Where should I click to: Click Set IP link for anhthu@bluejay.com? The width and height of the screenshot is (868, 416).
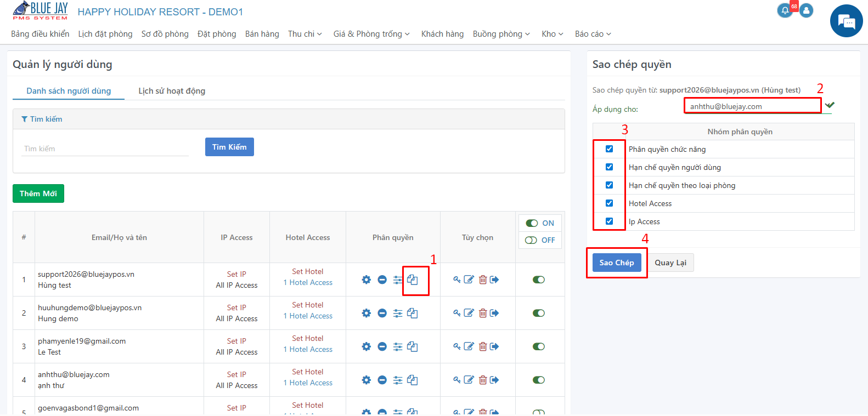coord(236,374)
